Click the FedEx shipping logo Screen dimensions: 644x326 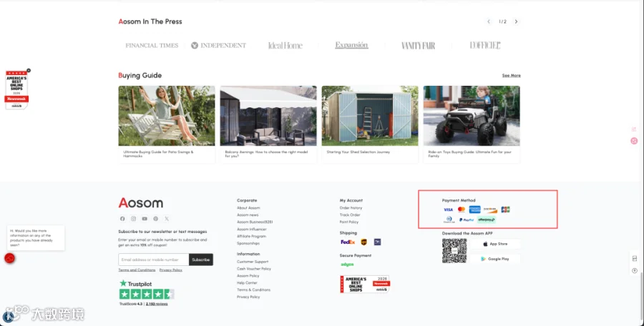348,242
